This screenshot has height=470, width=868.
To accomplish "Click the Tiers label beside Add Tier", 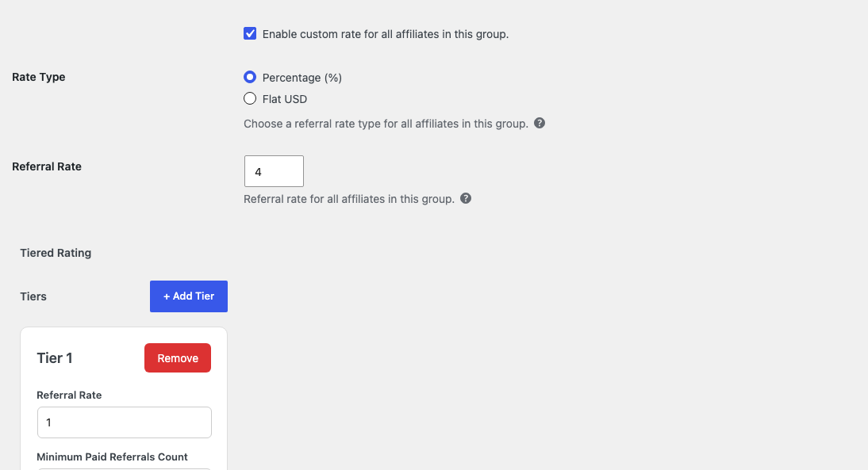I will tap(33, 296).
